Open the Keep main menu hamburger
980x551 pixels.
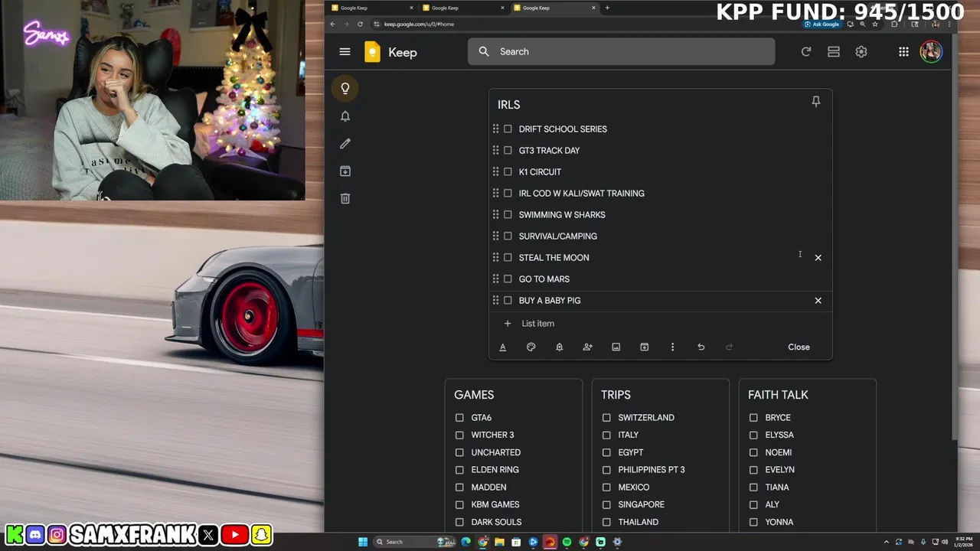(345, 51)
